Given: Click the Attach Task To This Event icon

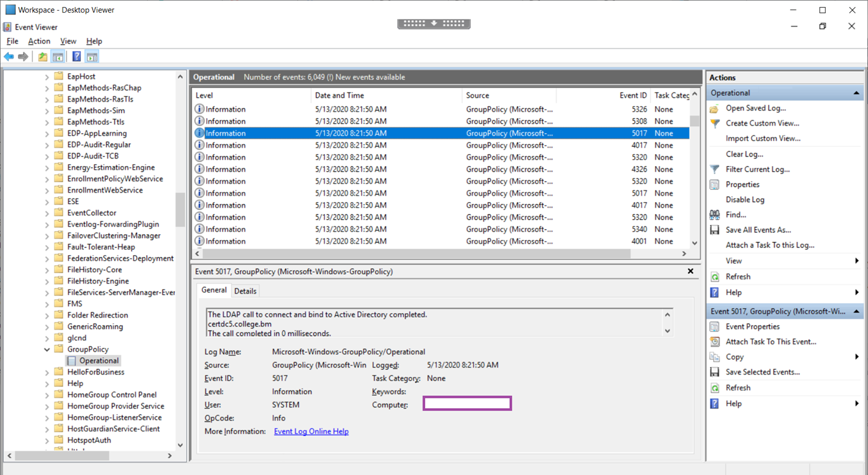Looking at the screenshot, I should tap(714, 342).
